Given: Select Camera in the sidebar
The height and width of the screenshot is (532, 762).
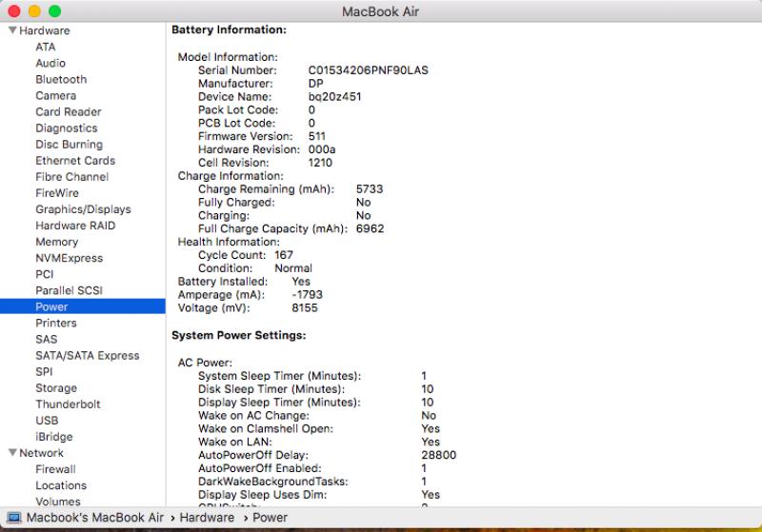Looking at the screenshot, I should (55, 95).
